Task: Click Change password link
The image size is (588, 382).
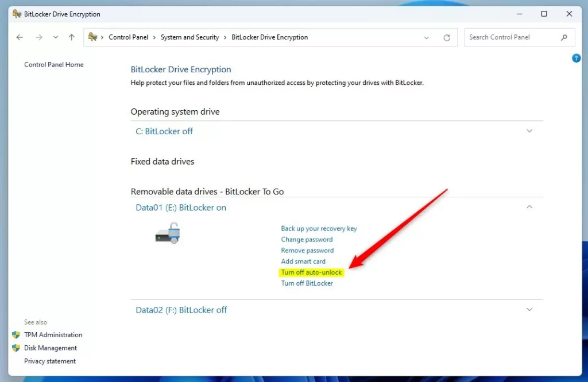Action: point(307,239)
